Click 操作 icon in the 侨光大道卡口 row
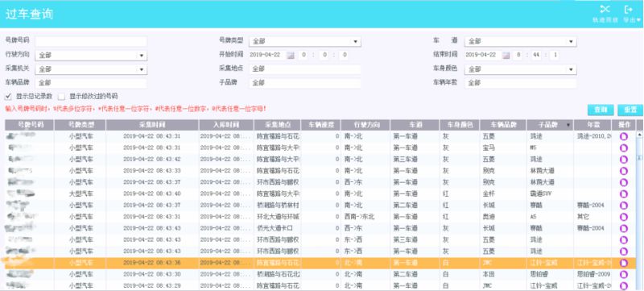Screen dimensions: 644x291 (623, 228)
